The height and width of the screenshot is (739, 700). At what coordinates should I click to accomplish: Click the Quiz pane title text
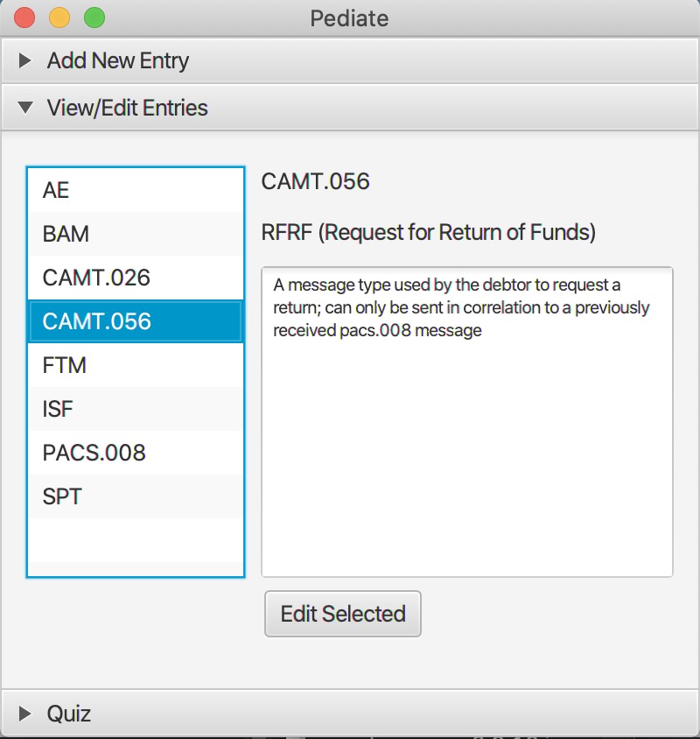69,714
